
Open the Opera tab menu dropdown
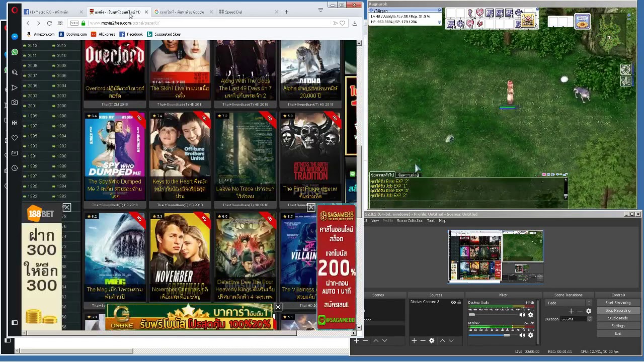tap(320, 10)
